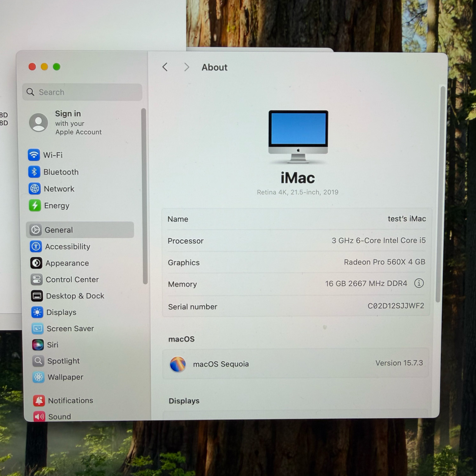Click the Version 15.7.3 text
476x476 pixels.
click(x=399, y=363)
